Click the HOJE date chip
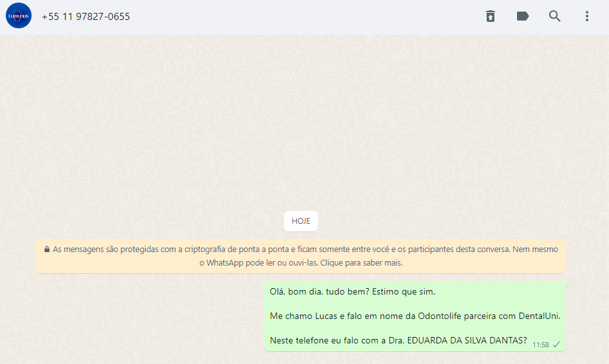 [x=301, y=221]
